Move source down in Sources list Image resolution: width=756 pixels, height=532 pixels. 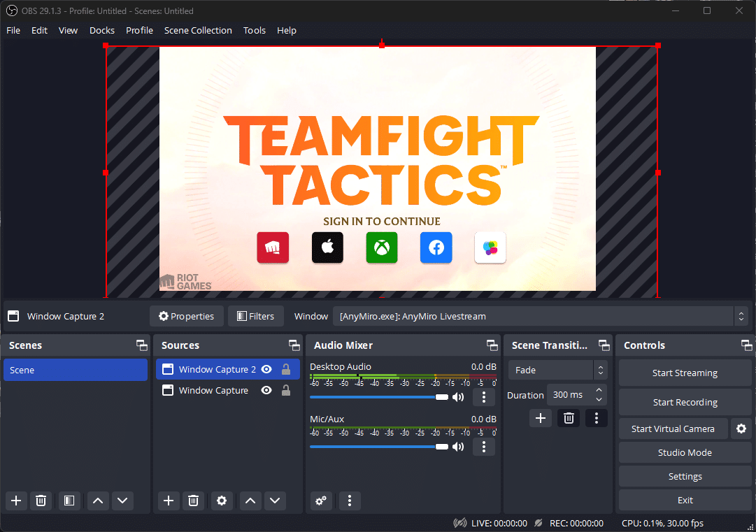coord(275,501)
